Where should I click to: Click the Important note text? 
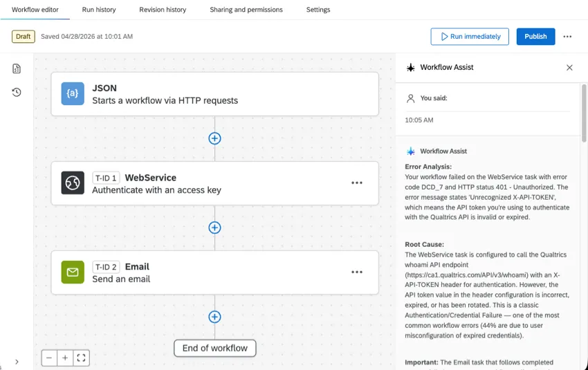[x=479, y=362]
